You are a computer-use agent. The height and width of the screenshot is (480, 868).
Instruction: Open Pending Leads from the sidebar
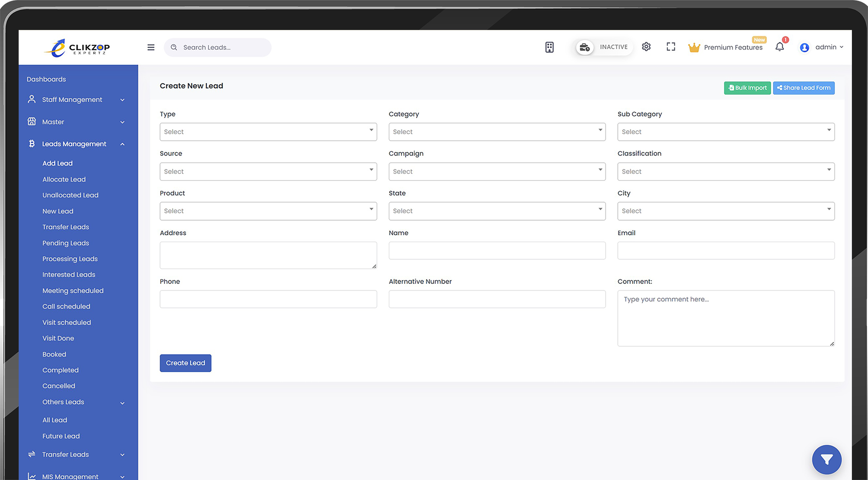[66, 243]
